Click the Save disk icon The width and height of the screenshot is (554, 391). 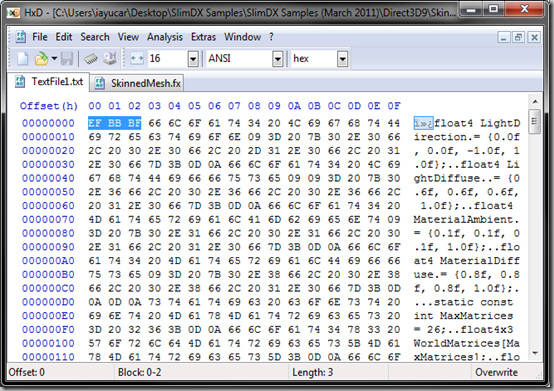[67, 58]
